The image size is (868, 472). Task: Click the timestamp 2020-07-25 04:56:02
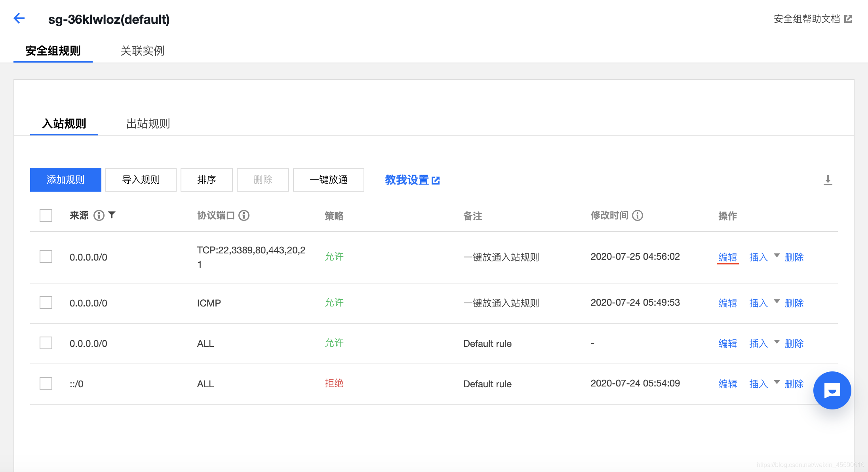coord(635,257)
